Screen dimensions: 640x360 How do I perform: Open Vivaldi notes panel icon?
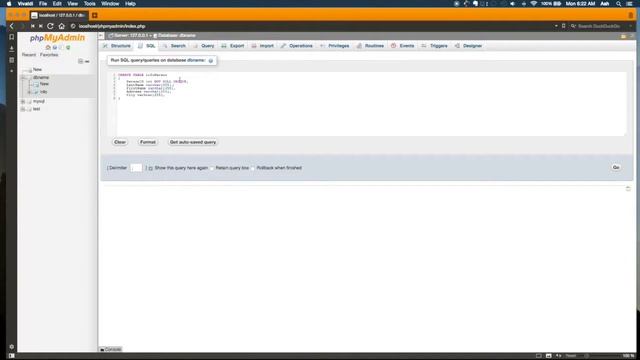click(x=11, y=60)
